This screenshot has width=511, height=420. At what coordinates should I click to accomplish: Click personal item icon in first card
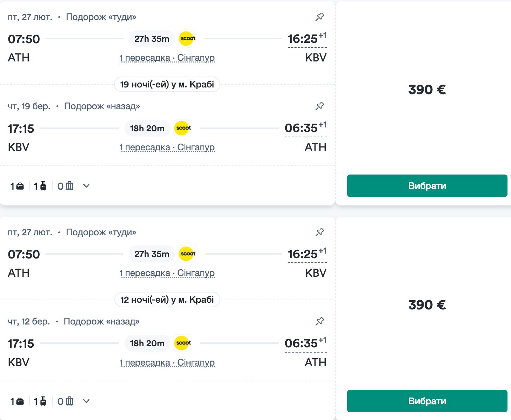tap(20, 186)
